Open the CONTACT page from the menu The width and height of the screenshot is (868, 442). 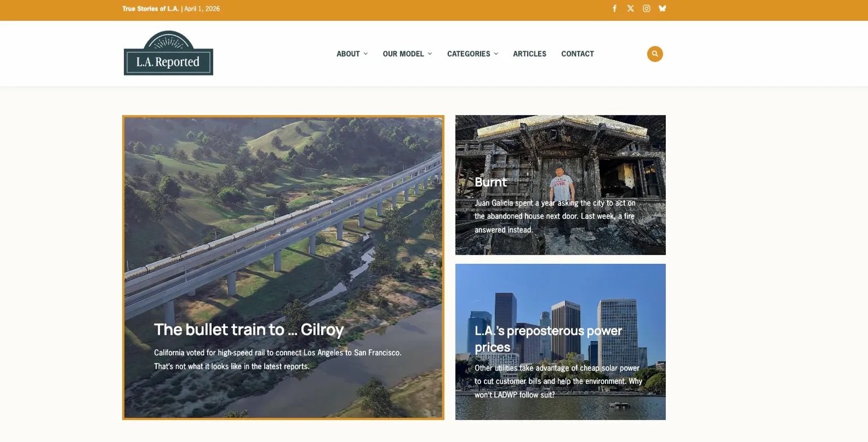pyautogui.click(x=577, y=54)
